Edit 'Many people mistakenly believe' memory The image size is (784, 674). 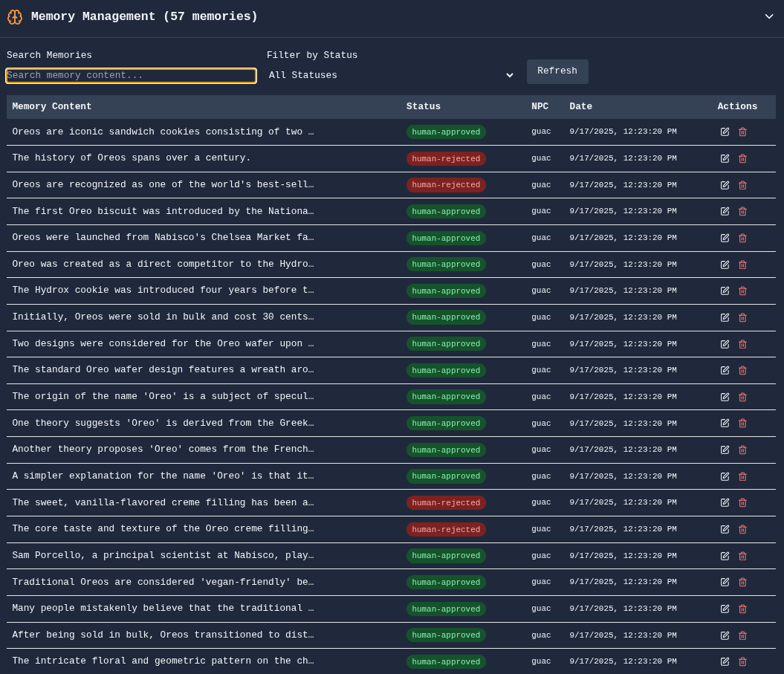725,609
